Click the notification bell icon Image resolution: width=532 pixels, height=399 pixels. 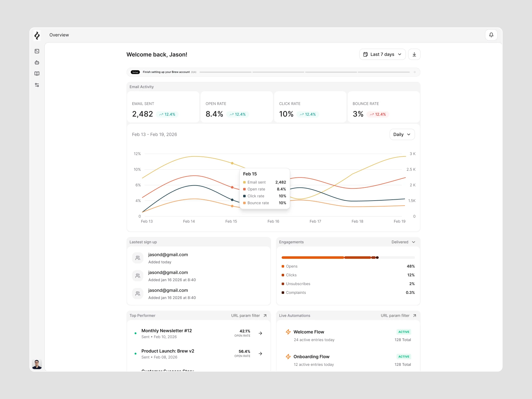click(491, 35)
